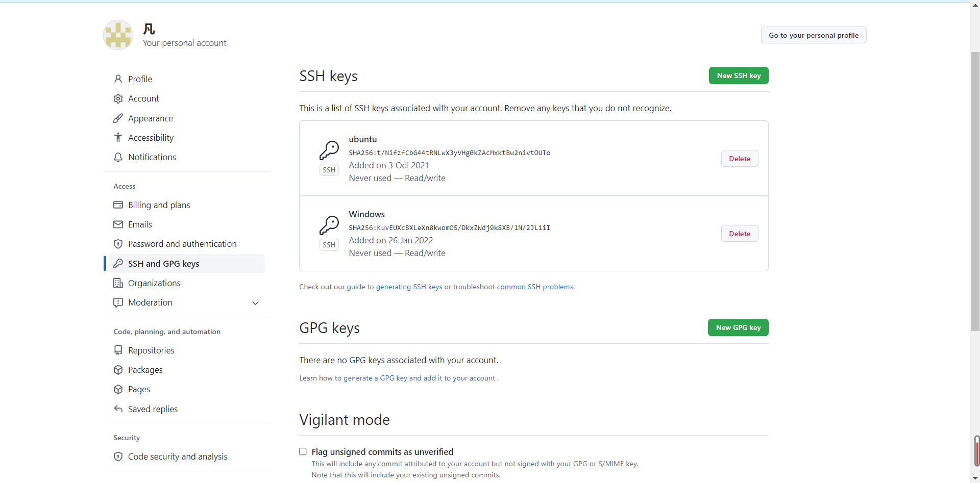Image resolution: width=980 pixels, height=483 pixels.
Task: Click the ubuntu SHA256 fingerprint text
Action: point(450,152)
